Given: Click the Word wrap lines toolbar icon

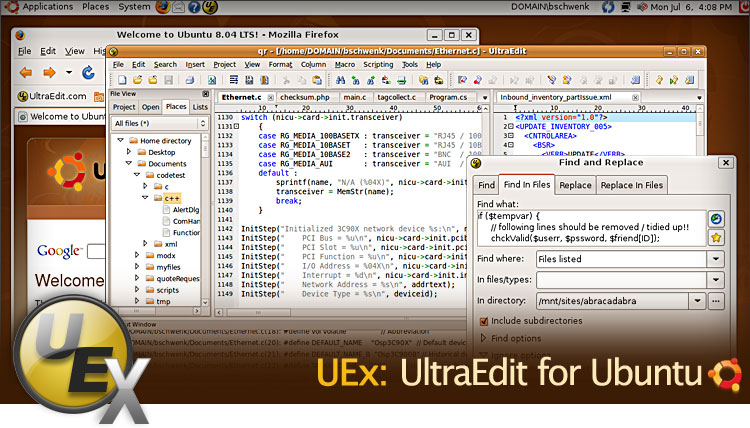Looking at the screenshot, I should pos(233,80).
